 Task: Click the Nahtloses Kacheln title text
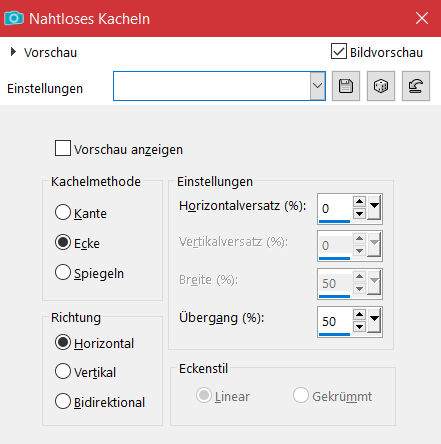(89, 19)
